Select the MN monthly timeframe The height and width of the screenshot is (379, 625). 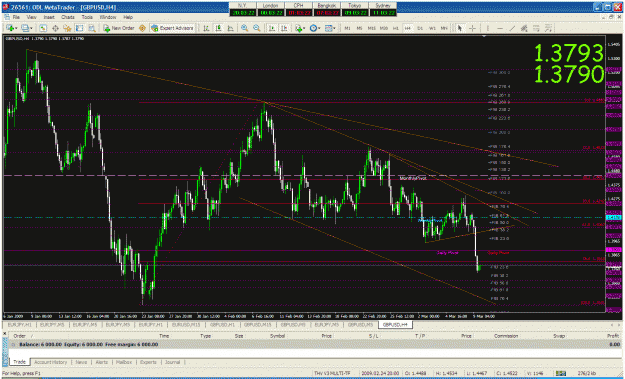[x=444, y=28]
